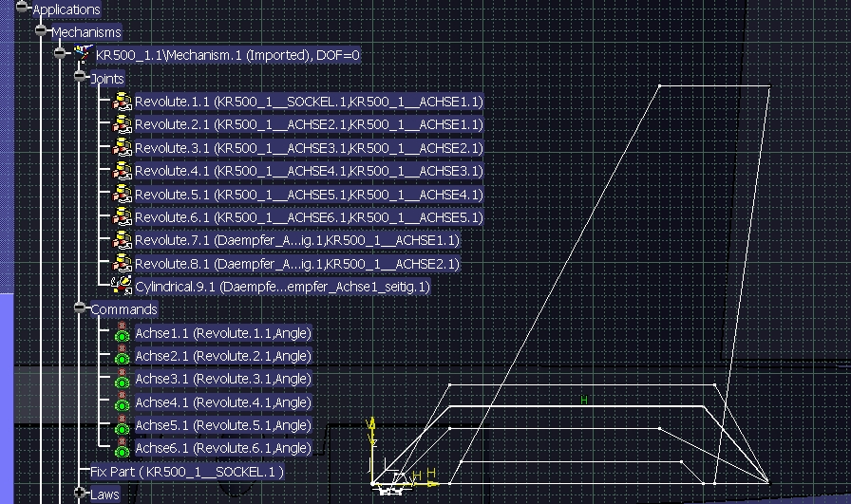Image resolution: width=851 pixels, height=504 pixels.
Task: Select Cylindrical.9.1 joint text
Action: (282, 287)
